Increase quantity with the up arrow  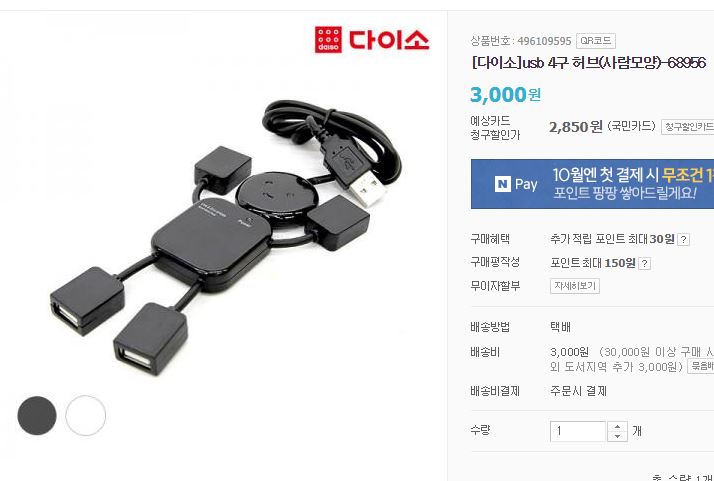(x=617, y=427)
